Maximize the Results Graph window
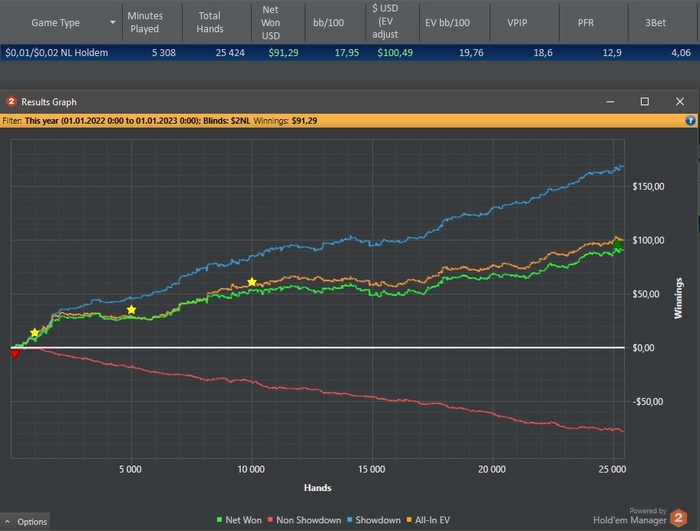This screenshot has width=700, height=531. [x=645, y=102]
